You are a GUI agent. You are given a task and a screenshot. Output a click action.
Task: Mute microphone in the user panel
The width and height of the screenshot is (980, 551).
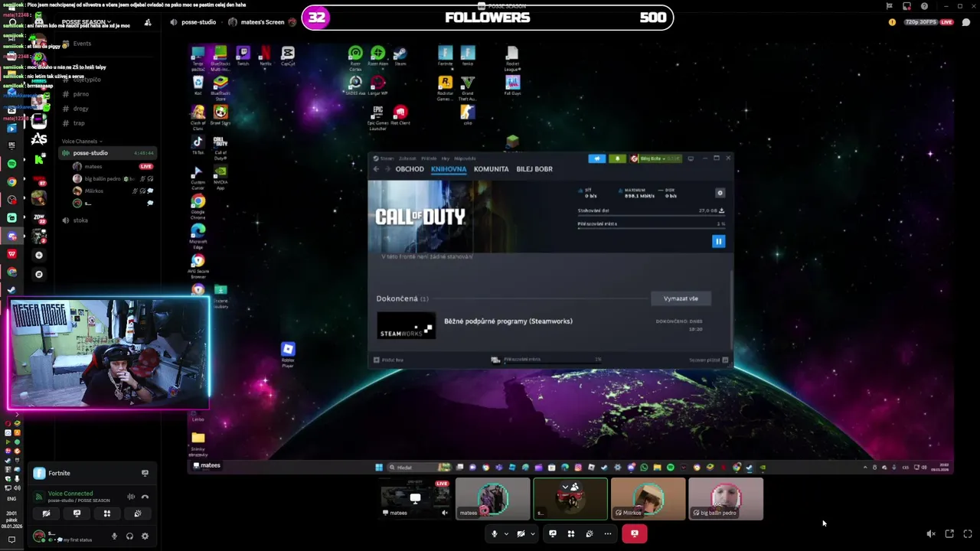(115, 536)
